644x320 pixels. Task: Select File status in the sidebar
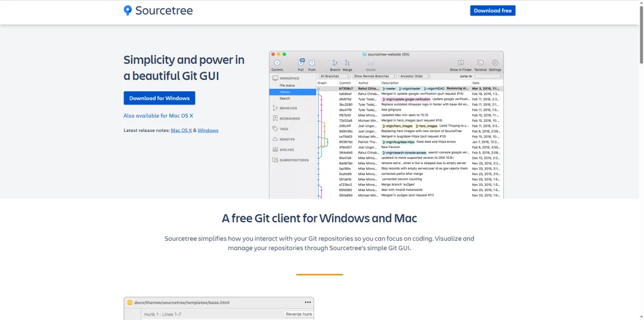pos(287,85)
